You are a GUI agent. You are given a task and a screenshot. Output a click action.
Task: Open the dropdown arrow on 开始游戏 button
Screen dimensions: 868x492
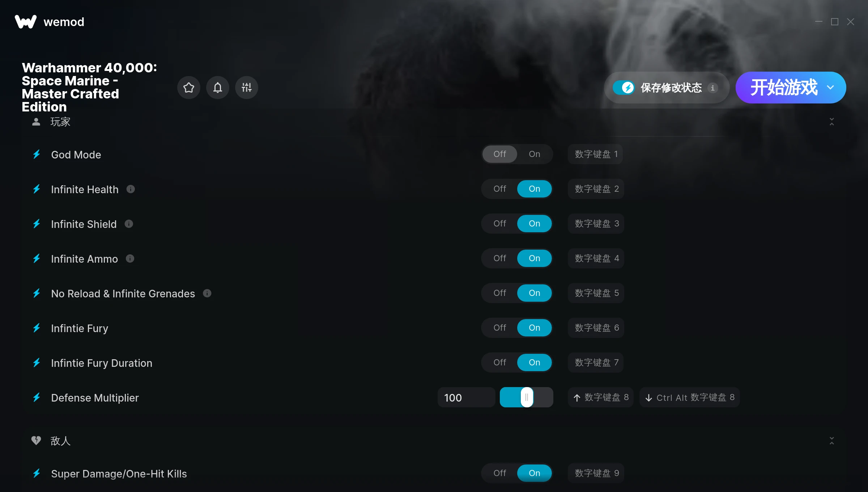(x=830, y=88)
